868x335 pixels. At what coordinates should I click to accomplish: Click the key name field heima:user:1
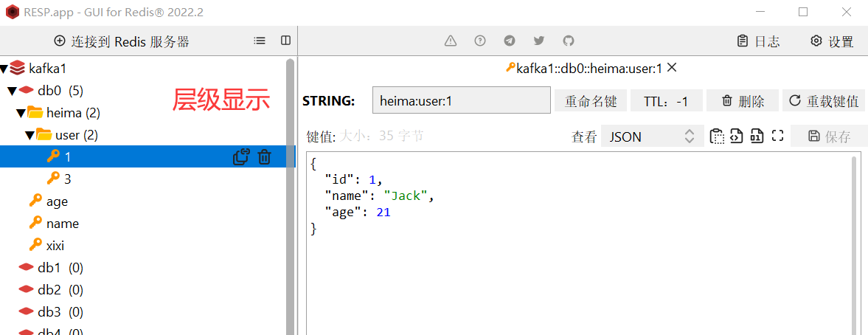461,101
